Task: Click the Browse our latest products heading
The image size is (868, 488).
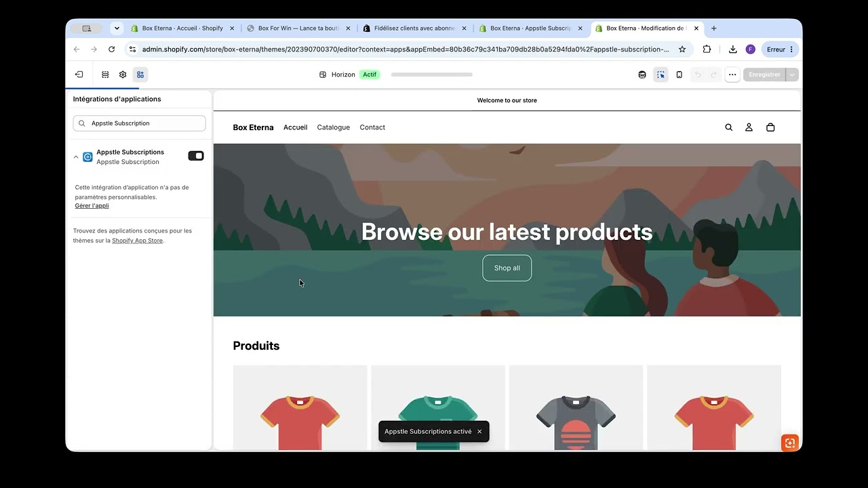Action: [x=507, y=232]
